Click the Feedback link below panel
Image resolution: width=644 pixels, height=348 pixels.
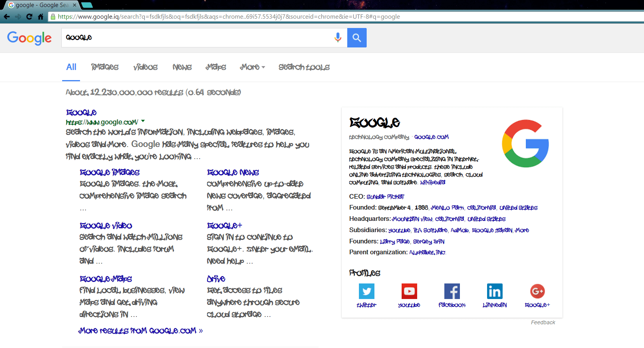(x=543, y=322)
